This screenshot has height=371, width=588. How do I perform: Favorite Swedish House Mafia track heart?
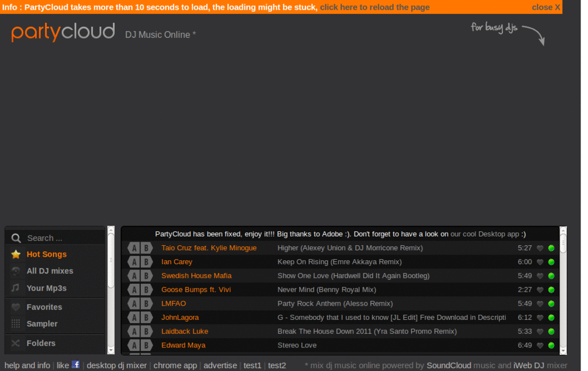point(540,276)
